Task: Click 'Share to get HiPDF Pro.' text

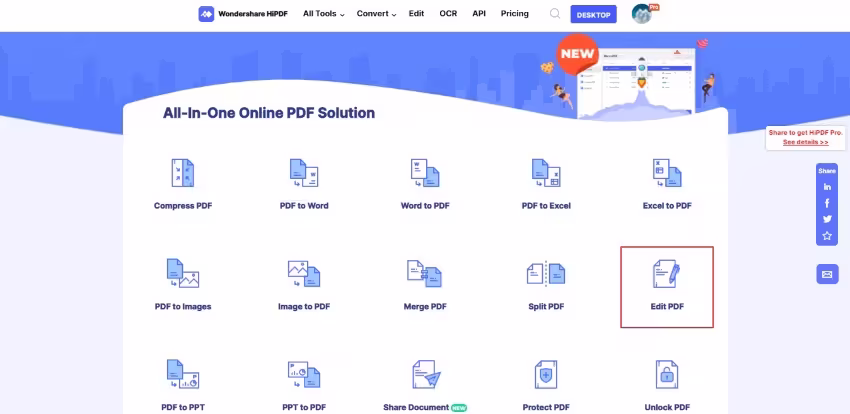Action: tap(806, 133)
